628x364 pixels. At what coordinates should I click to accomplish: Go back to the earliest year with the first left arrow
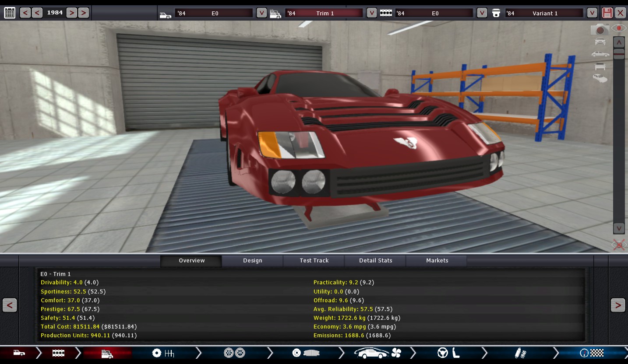[25, 13]
